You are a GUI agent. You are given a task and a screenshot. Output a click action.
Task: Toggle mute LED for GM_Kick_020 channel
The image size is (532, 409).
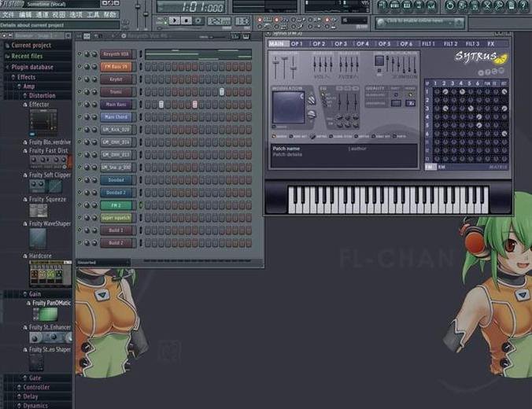(79, 129)
